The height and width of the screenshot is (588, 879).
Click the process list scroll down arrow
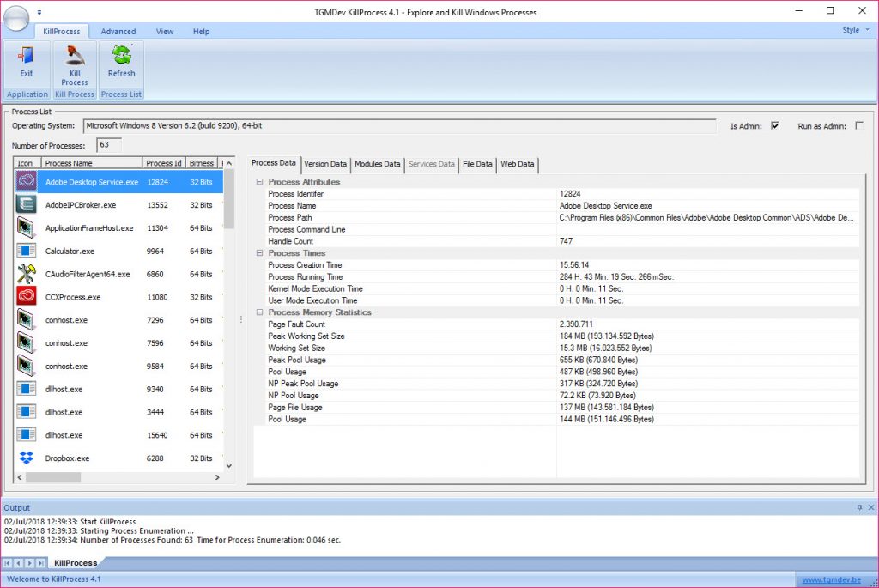(x=228, y=466)
